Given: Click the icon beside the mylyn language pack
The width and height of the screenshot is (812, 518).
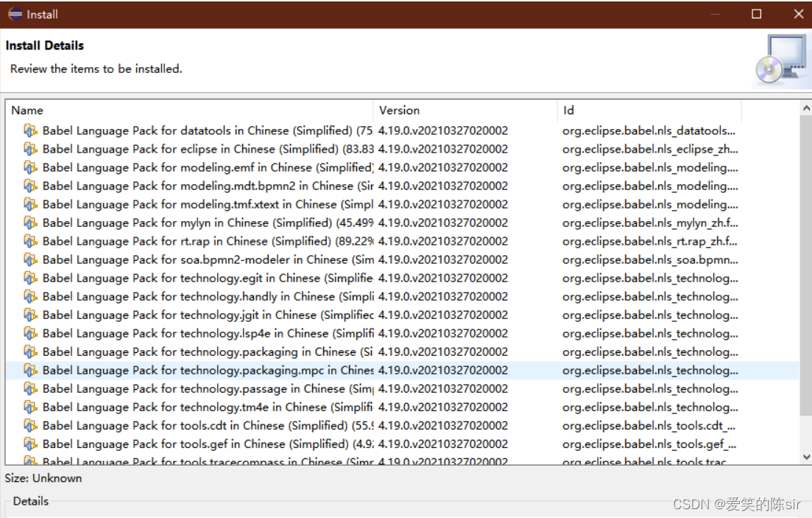Looking at the screenshot, I should pyautogui.click(x=31, y=223).
